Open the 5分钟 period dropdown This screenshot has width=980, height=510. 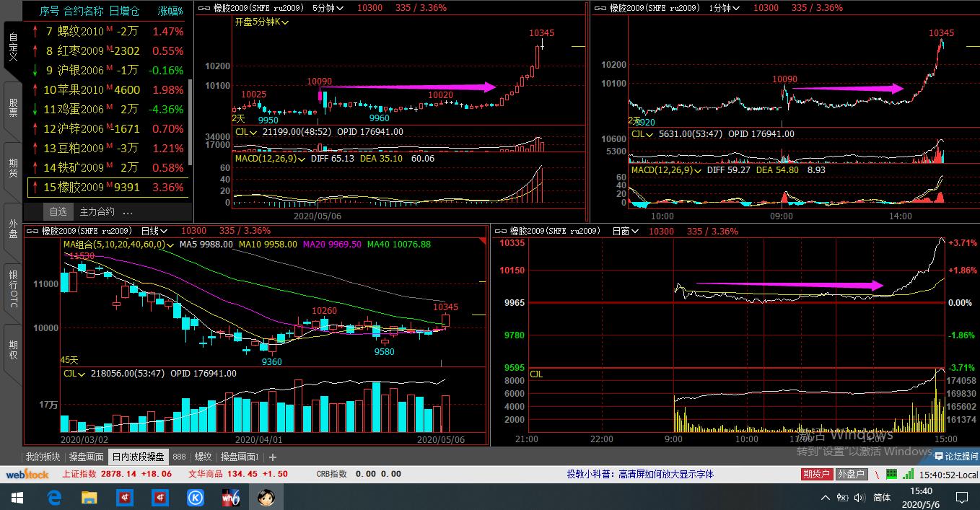[x=328, y=8]
